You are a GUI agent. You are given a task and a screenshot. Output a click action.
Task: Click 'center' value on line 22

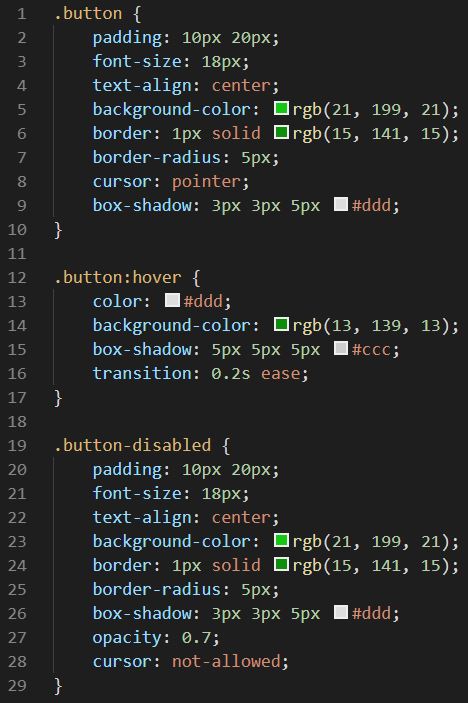click(x=241, y=518)
